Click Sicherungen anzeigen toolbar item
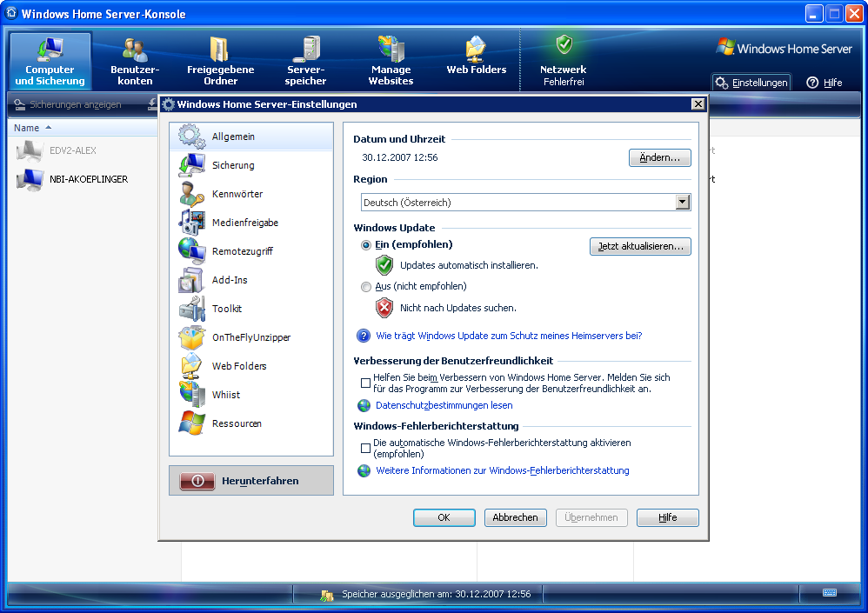The width and height of the screenshot is (868, 613). point(68,104)
